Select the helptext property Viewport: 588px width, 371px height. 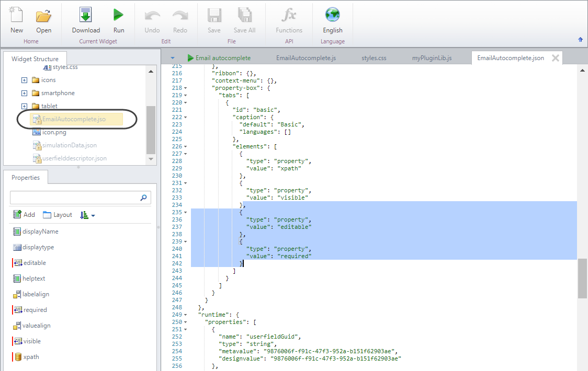point(29,279)
